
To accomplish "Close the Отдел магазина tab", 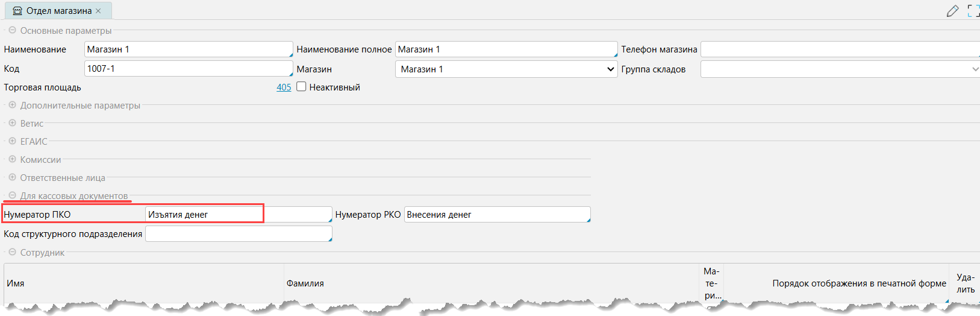I will pyautogui.click(x=98, y=11).
